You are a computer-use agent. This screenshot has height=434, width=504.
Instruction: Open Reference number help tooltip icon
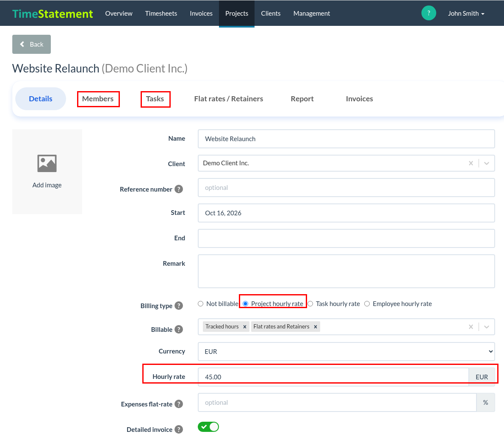[179, 189]
